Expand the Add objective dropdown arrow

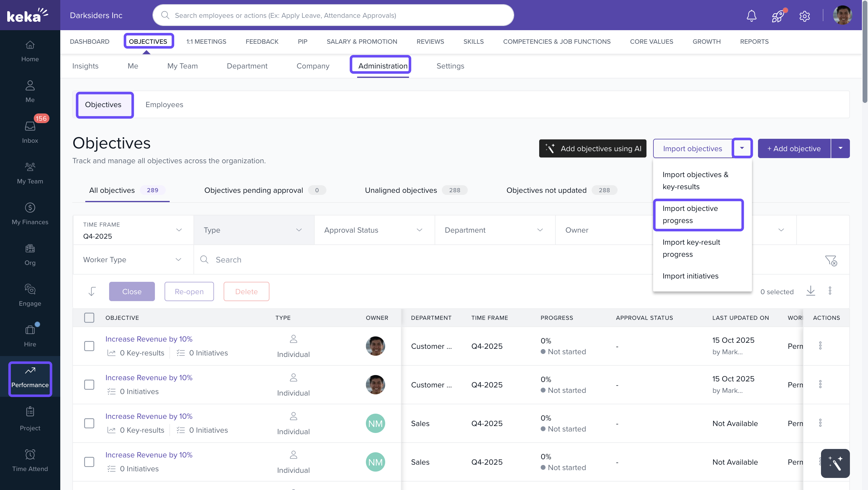click(x=840, y=148)
